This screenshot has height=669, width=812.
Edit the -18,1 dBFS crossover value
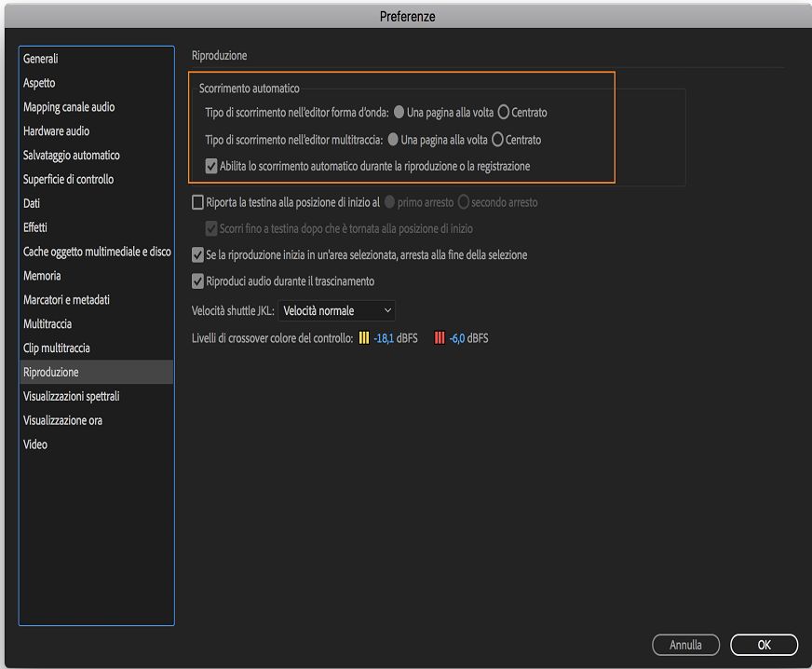click(x=384, y=338)
